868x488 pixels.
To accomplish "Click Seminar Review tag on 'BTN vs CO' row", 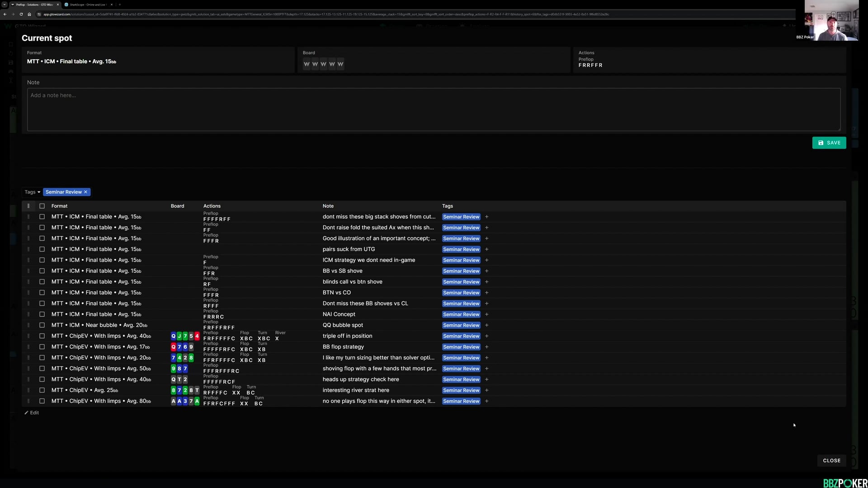I will (461, 293).
